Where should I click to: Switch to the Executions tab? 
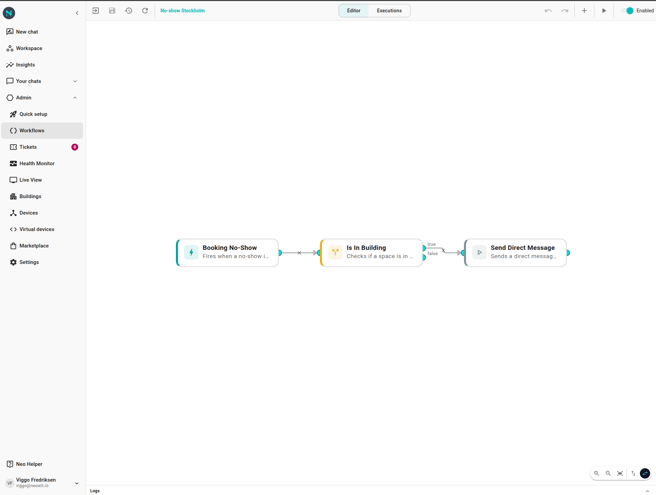(x=389, y=10)
